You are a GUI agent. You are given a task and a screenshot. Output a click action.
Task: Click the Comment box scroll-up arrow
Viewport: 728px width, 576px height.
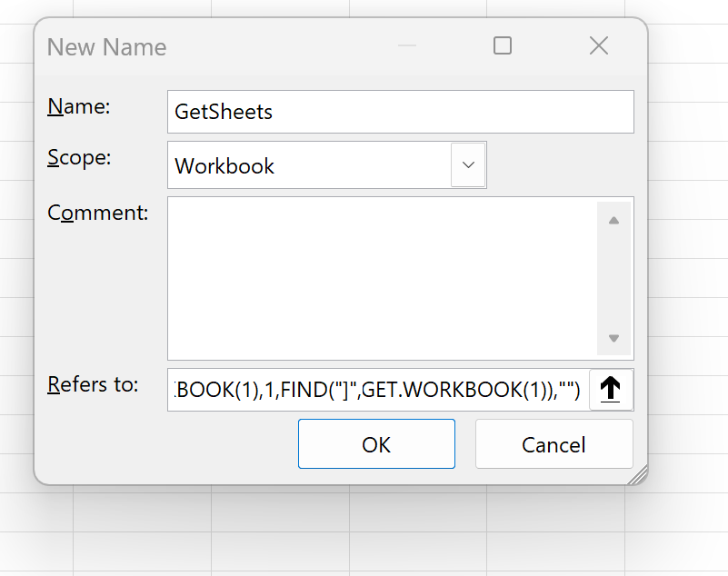[613, 221]
